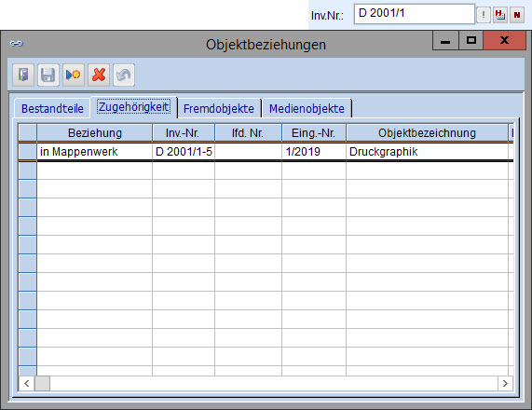Click the Inv.Nr. input field
Viewport: 532px width, 410px height.
414,14
